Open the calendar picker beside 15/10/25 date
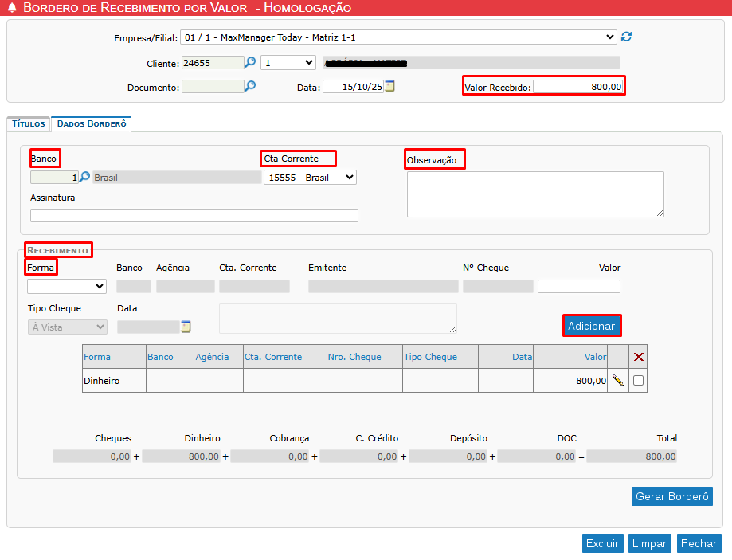 point(389,87)
